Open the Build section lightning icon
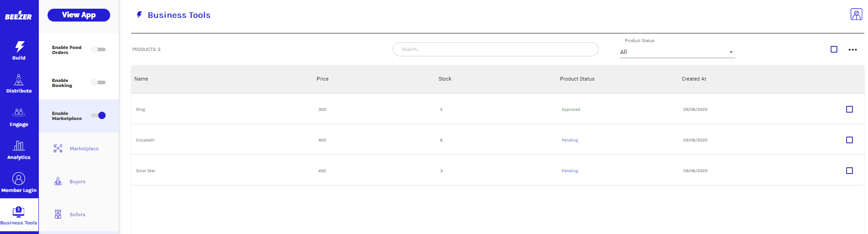 [x=19, y=47]
